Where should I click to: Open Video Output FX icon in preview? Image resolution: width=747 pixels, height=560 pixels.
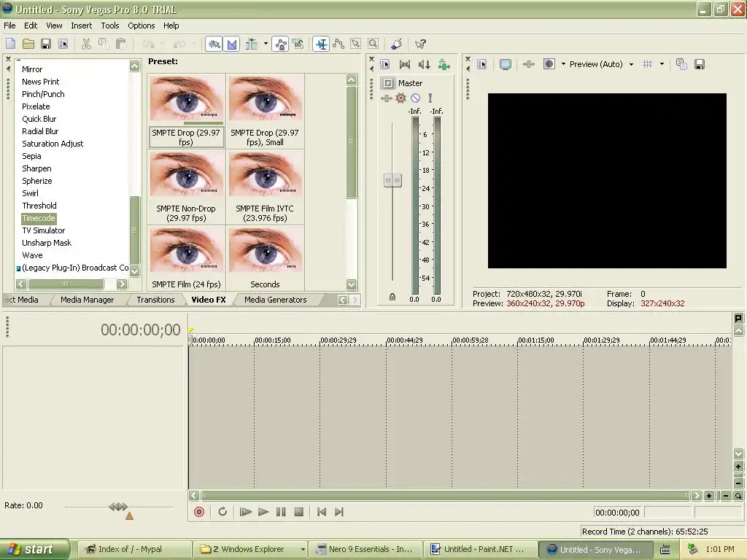click(x=528, y=64)
